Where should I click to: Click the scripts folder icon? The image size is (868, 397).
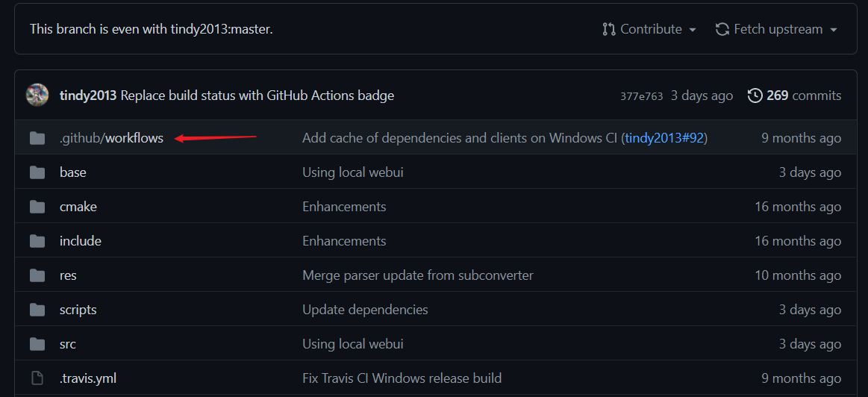(37, 310)
